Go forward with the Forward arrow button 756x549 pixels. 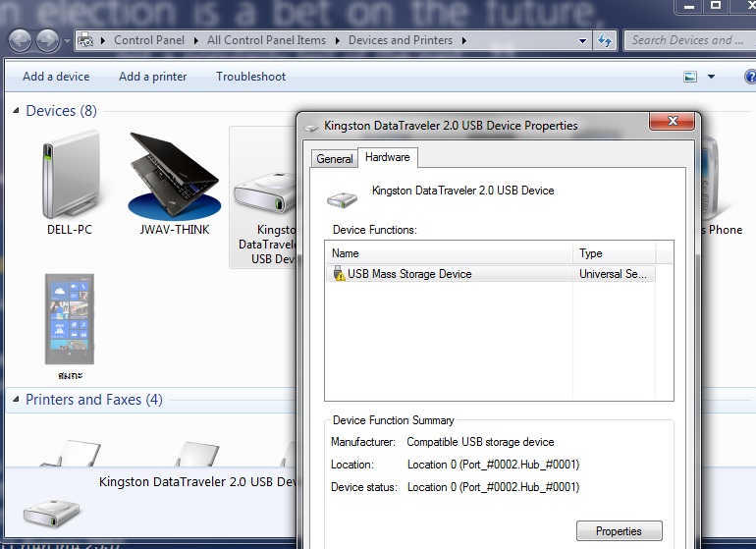point(47,40)
